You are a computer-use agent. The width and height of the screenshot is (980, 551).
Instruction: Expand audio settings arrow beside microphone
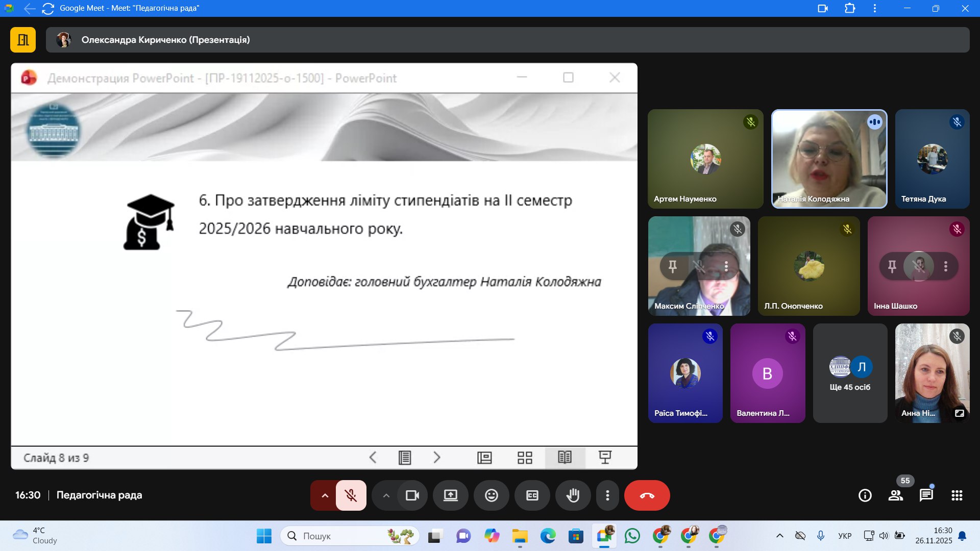[x=325, y=495]
